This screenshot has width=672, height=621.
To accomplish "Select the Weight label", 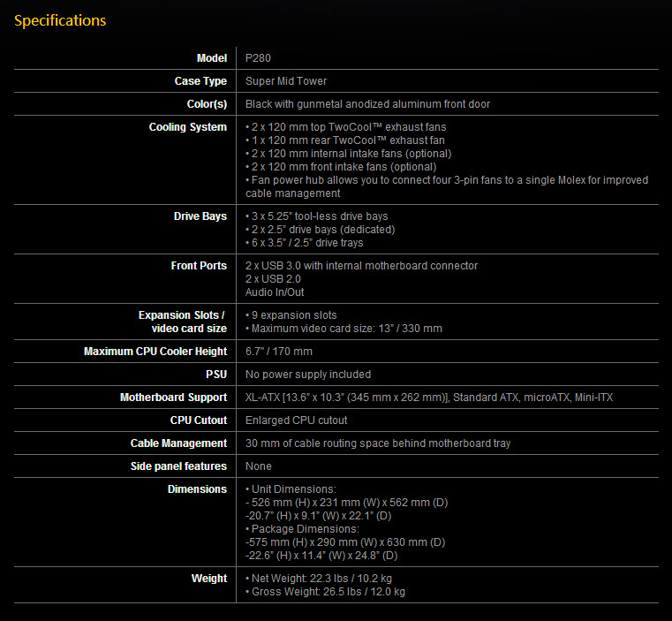I will pyautogui.click(x=209, y=579).
